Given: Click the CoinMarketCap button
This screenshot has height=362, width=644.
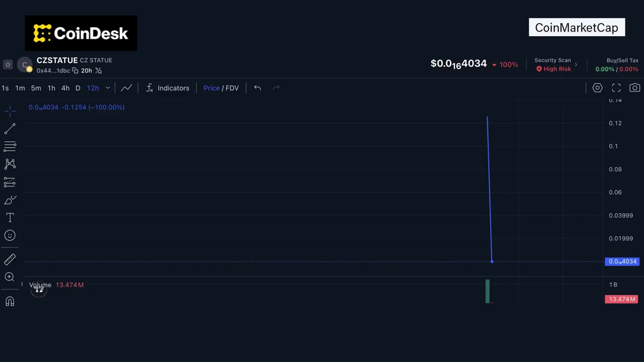Looking at the screenshot, I should tap(577, 27).
